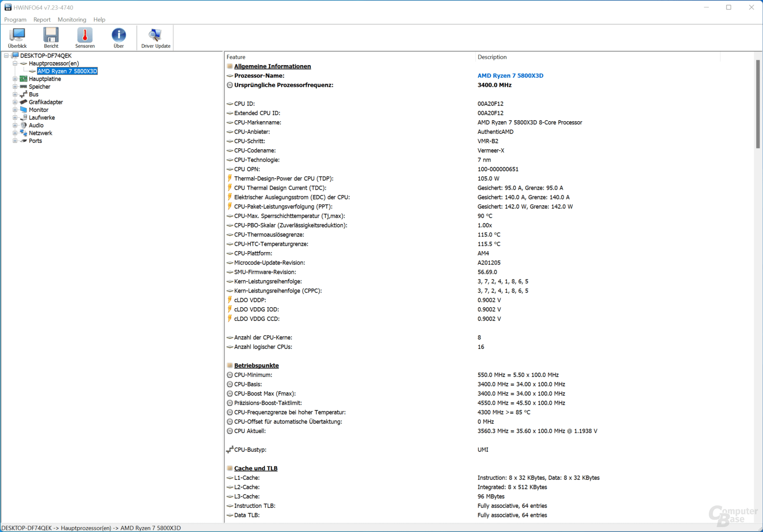Select the Grafikadapter tree label

[x=46, y=102]
